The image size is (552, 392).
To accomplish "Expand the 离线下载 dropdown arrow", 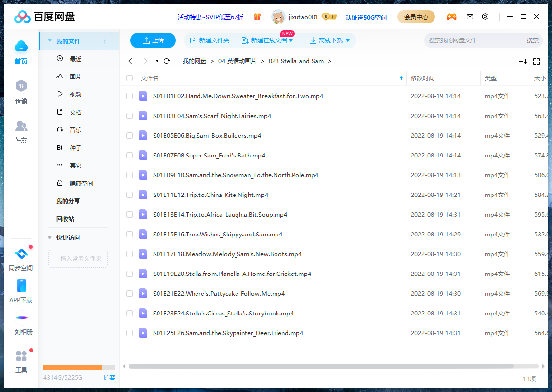I will click(348, 40).
